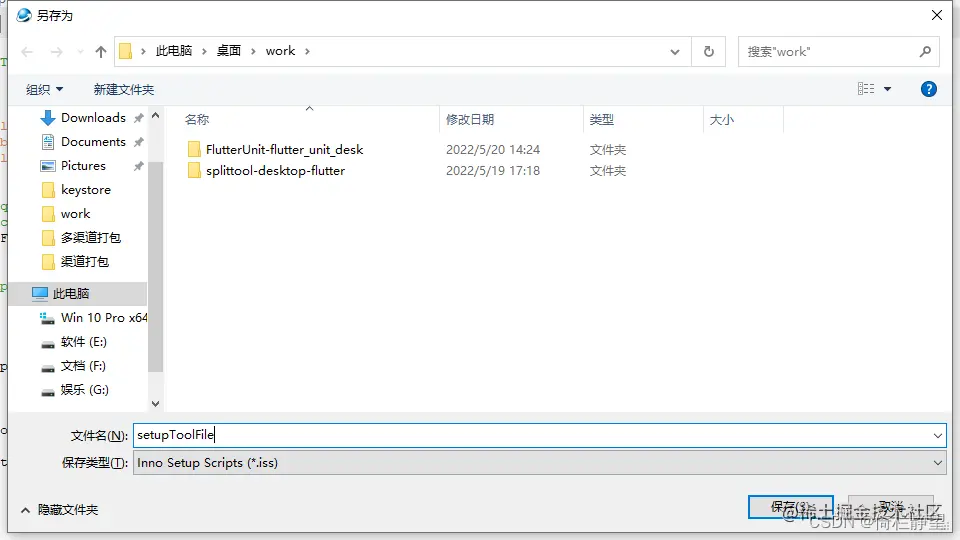Image resolution: width=960 pixels, height=540 pixels.
Task: Go back with the left arrow icon
Action: pyautogui.click(x=27, y=52)
